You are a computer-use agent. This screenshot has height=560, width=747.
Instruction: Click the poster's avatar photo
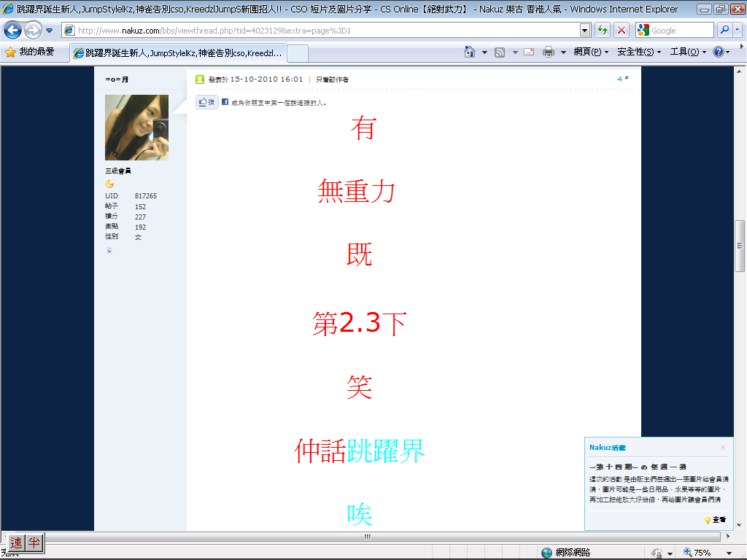136,128
